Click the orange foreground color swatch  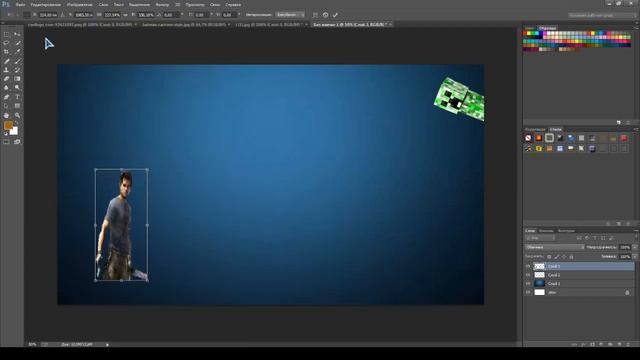click(8, 126)
